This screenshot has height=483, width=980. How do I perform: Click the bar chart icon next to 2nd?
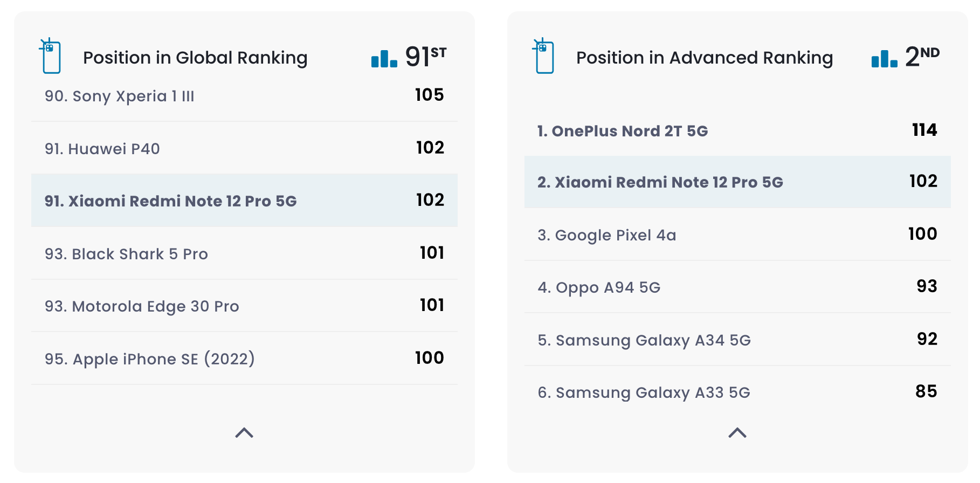884,58
